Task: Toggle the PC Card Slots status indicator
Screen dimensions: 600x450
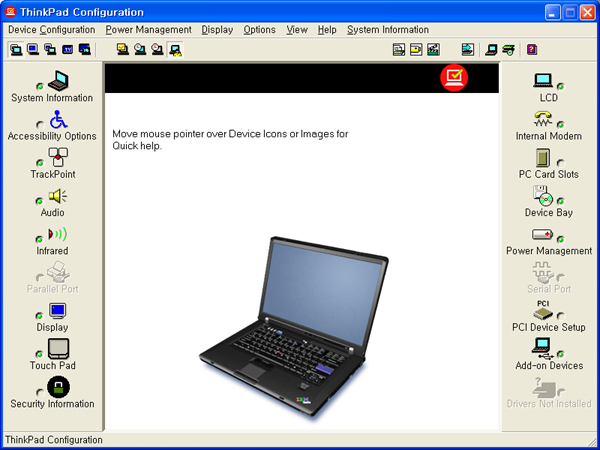Action: coord(561,163)
